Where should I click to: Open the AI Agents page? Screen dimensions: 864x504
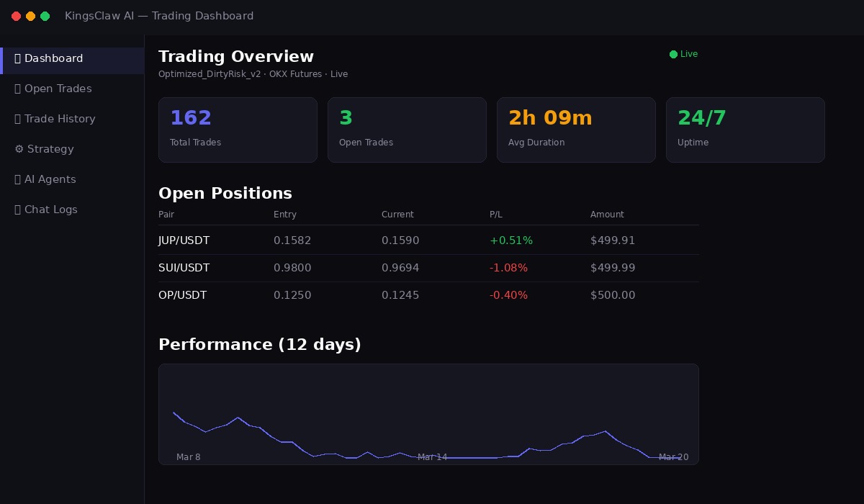[50, 179]
